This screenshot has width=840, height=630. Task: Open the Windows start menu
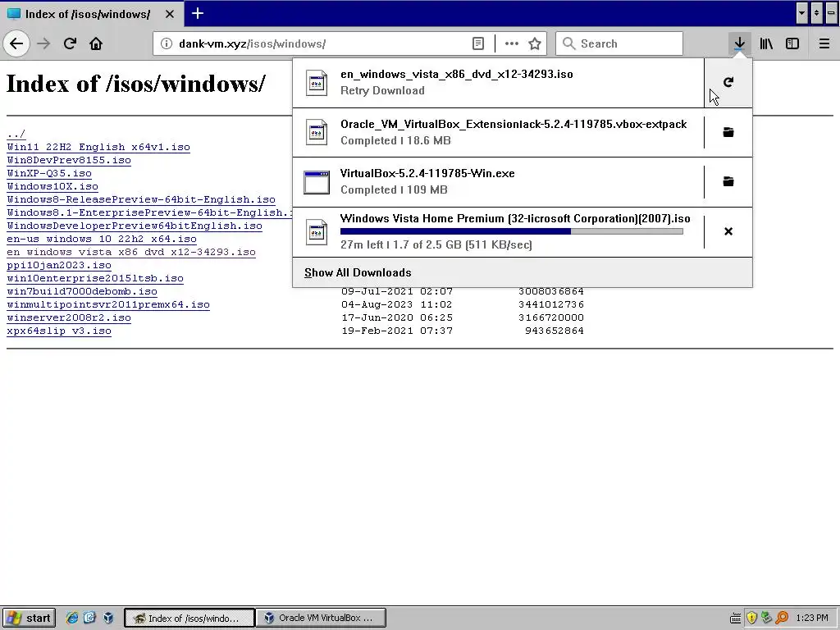tap(29, 618)
